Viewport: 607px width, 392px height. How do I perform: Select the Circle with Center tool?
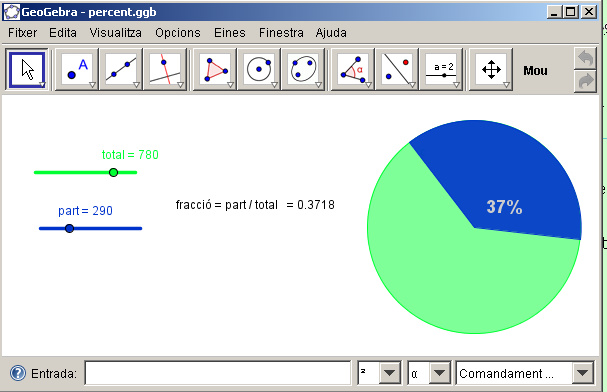click(259, 70)
